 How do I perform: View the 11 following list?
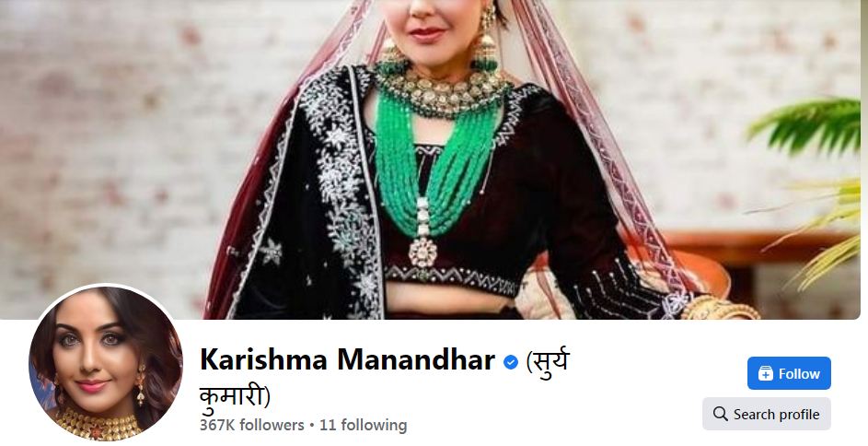[x=364, y=425]
